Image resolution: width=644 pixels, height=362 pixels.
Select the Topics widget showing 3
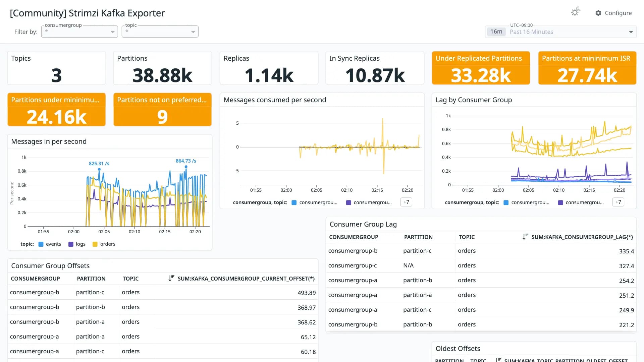tap(56, 68)
